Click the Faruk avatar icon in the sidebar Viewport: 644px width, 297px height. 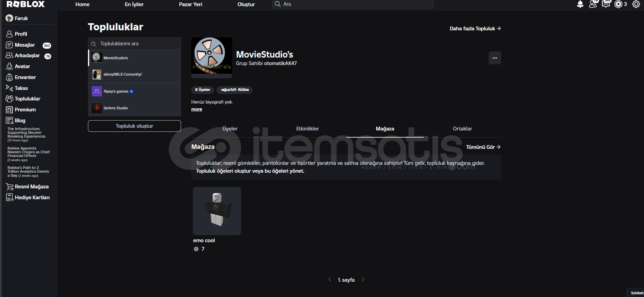tap(9, 18)
